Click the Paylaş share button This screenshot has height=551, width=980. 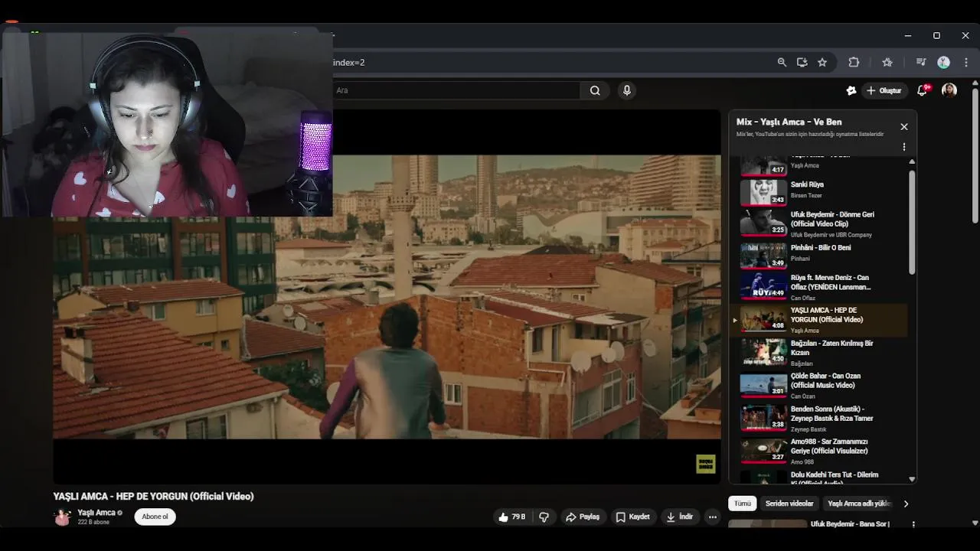tap(583, 517)
